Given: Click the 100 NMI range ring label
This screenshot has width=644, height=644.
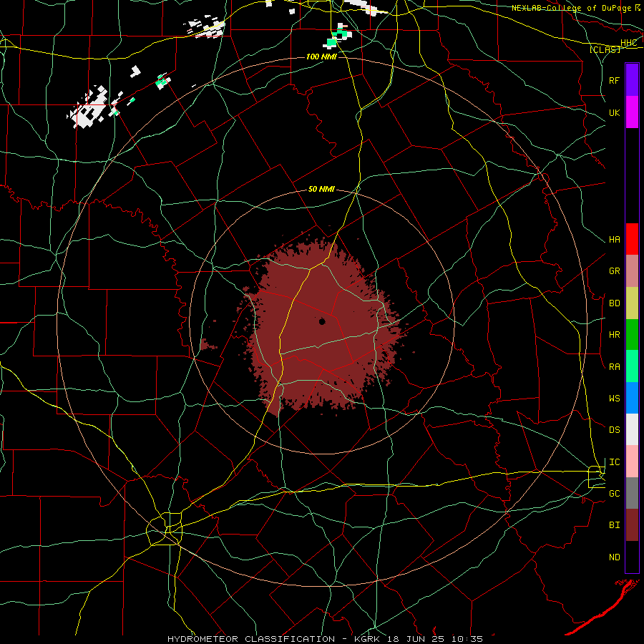Looking at the screenshot, I should click(x=321, y=57).
